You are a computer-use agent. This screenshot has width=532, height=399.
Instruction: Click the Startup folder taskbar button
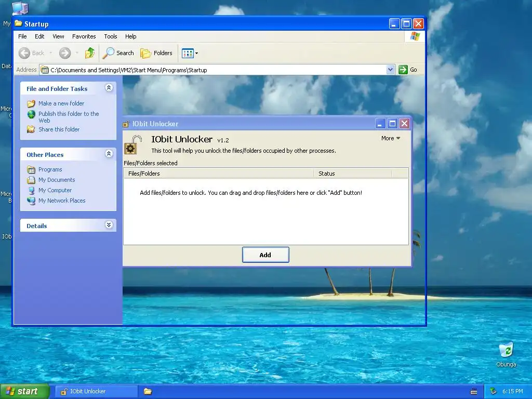148,392
